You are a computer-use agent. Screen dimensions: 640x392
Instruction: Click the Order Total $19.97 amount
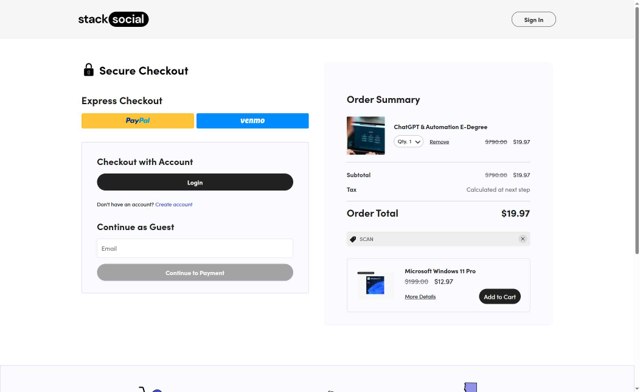[516, 214]
